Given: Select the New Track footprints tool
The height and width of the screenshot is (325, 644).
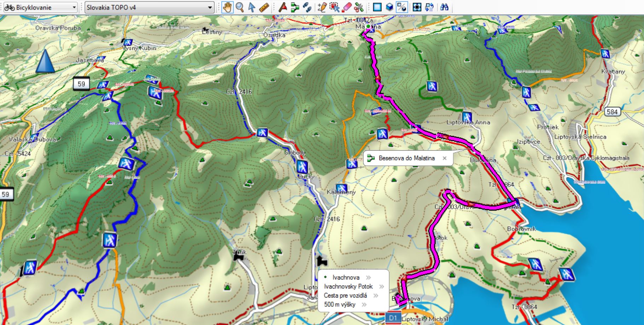Looking at the screenshot, I should point(307,7).
